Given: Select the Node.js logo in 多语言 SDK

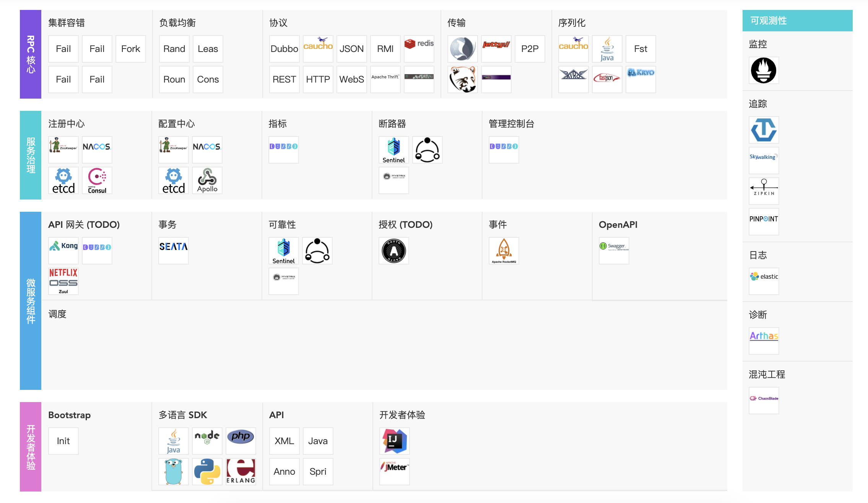Looking at the screenshot, I should [207, 441].
